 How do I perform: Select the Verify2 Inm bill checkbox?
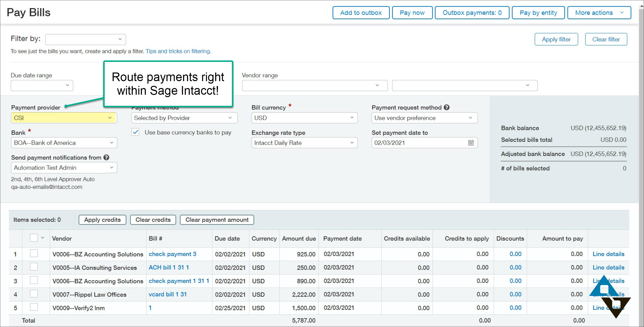click(34, 308)
